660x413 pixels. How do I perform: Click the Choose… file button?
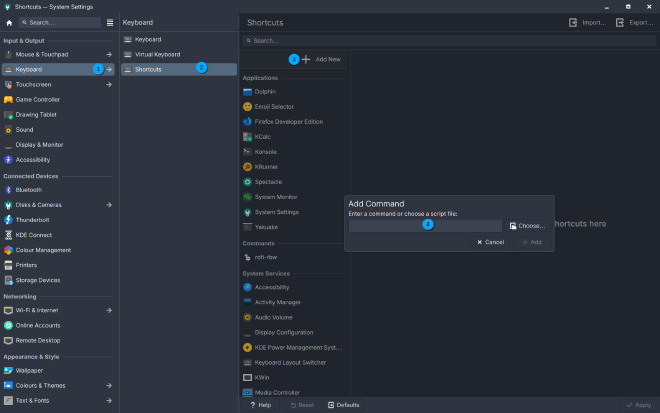tap(527, 226)
